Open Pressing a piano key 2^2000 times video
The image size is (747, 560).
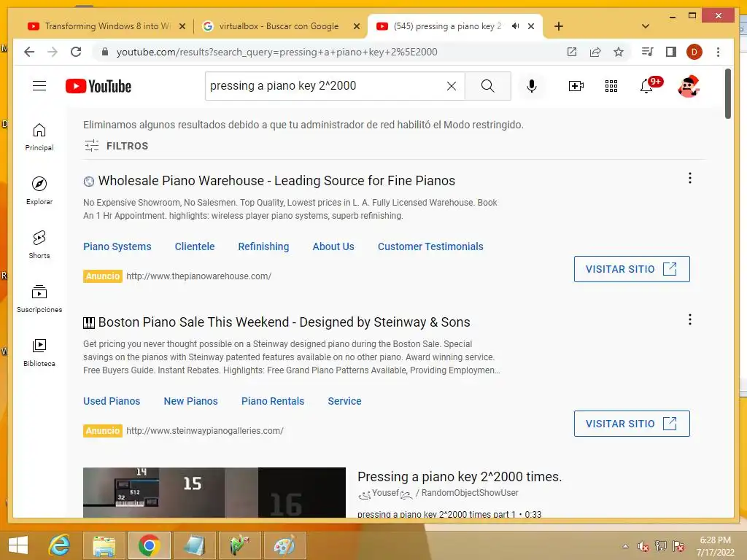point(460,477)
